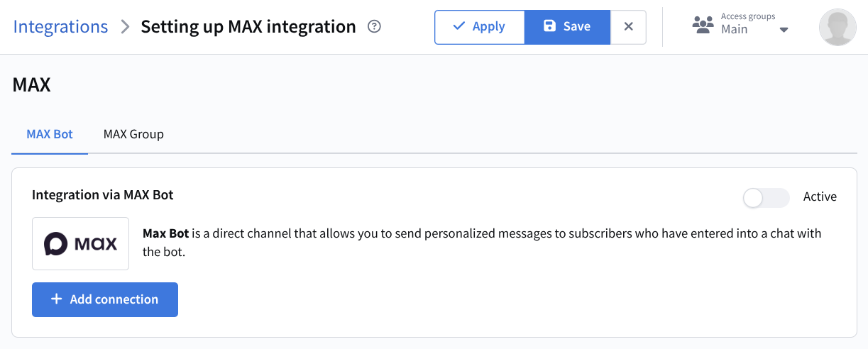
Task: Click the Access groups people icon
Action: 703,26
